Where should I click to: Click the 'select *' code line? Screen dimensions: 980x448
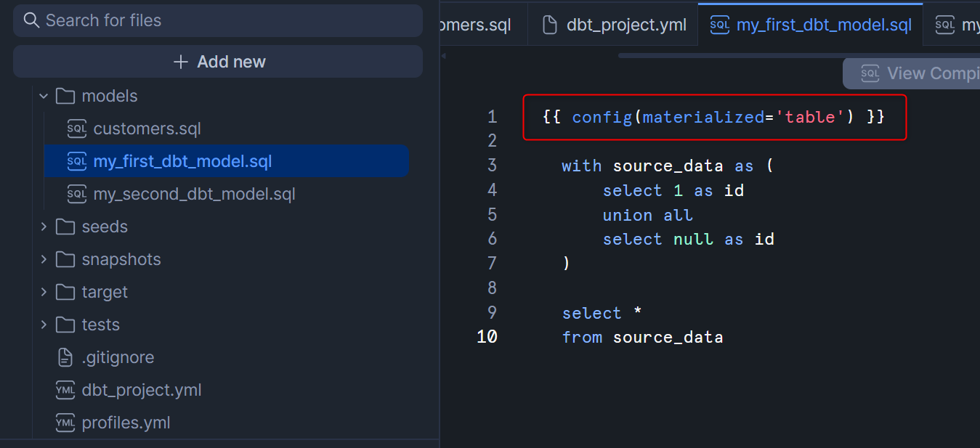pyautogui.click(x=602, y=313)
